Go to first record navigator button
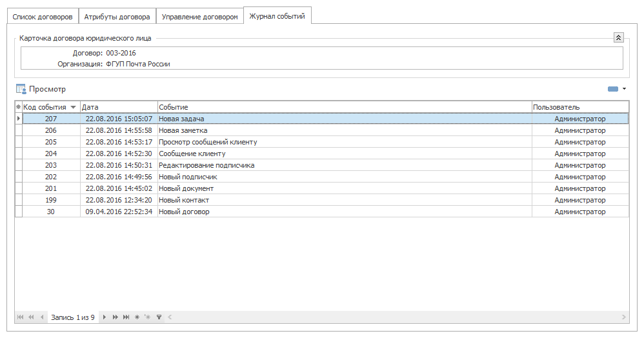The width and height of the screenshot is (644, 338). point(20,317)
